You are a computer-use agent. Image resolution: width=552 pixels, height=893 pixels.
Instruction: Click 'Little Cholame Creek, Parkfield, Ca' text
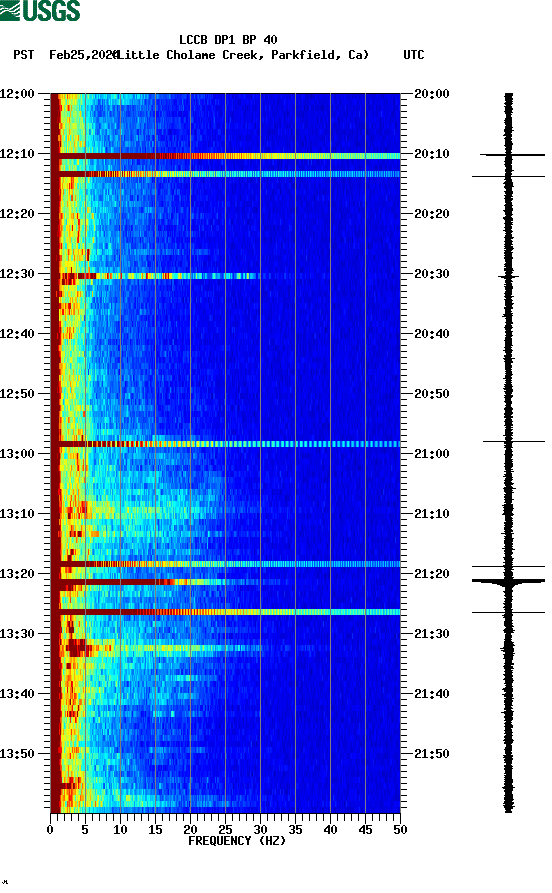243,55
